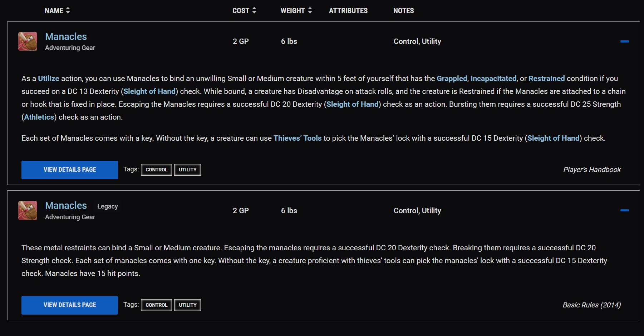The image size is (644, 336).
Task: Sort the list by Weight column
Action: tap(296, 11)
